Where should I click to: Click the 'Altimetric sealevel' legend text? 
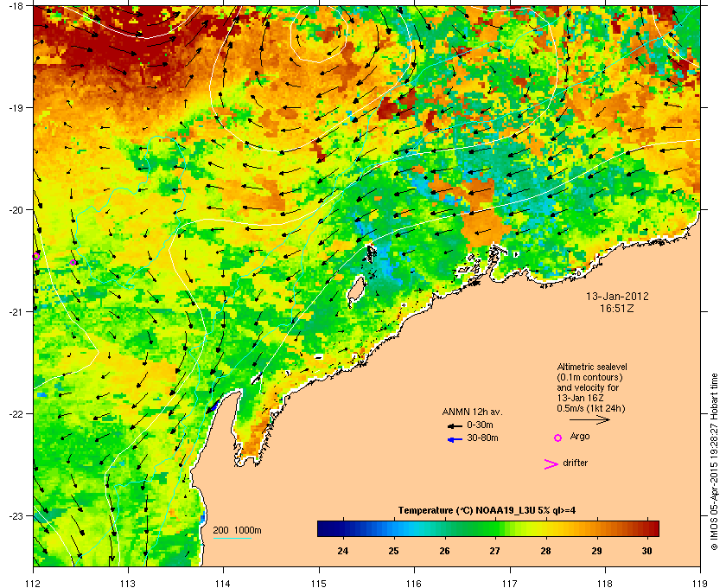click(x=592, y=367)
